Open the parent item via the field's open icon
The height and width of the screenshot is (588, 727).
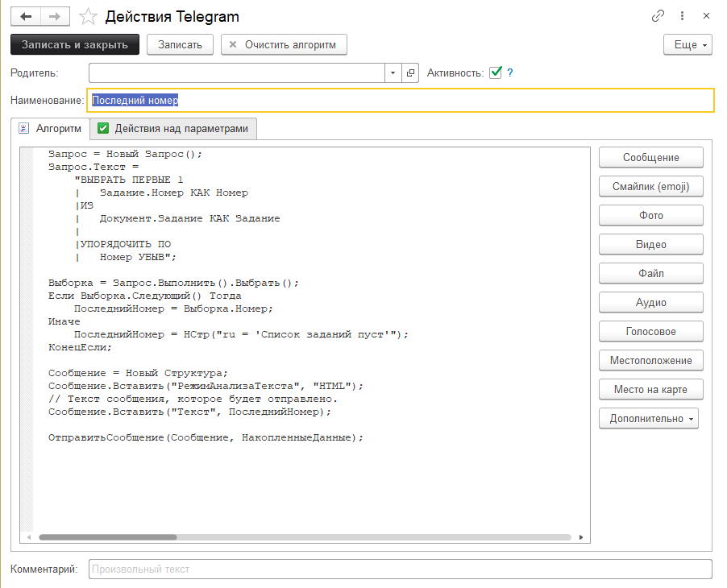tap(411, 73)
